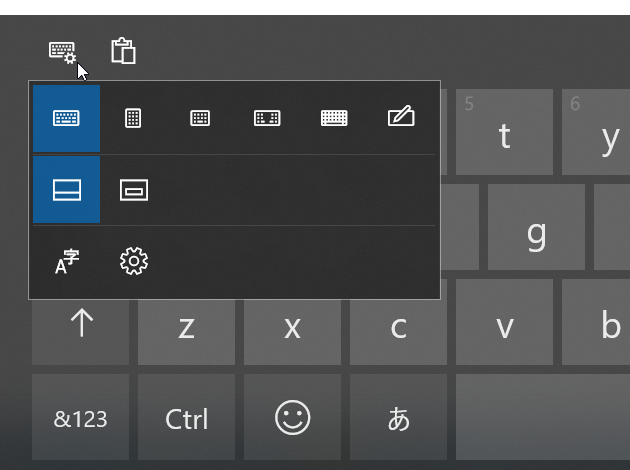This screenshot has width=630, height=470.
Task: Switch input mode with the あ key
Action: coord(399,417)
